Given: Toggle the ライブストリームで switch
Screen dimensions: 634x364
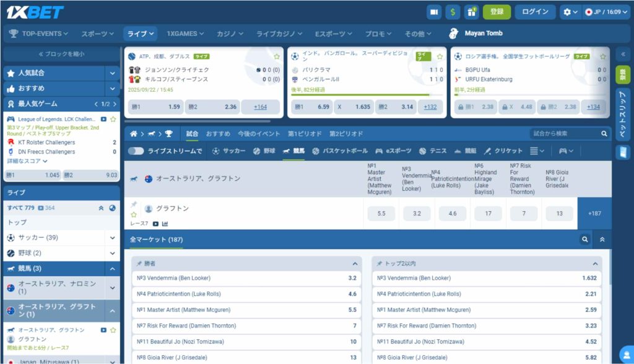Looking at the screenshot, I should click(x=136, y=151).
